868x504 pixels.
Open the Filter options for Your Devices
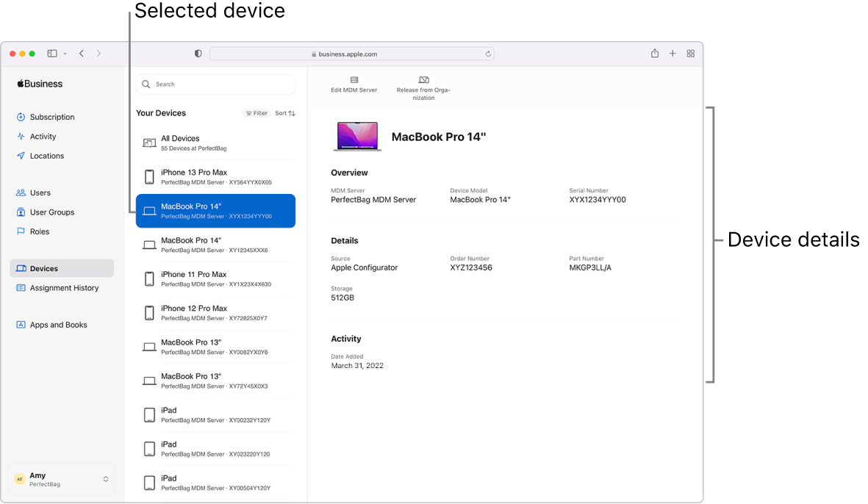click(x=256, y=113)
